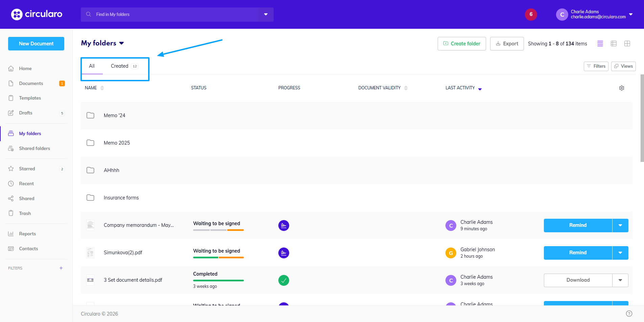Click completed checkmark icon for Set document details
The height and width of the screenshot is (322, 644).
[283, 280]
